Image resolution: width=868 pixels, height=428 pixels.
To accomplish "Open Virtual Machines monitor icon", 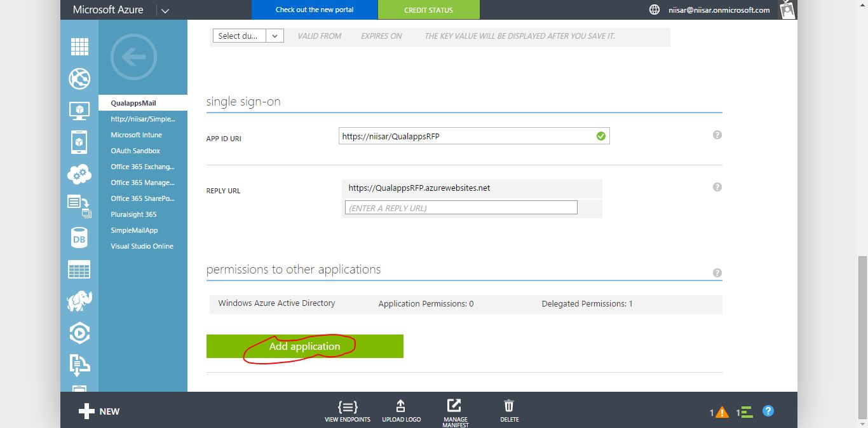I will tap(79, 111).
